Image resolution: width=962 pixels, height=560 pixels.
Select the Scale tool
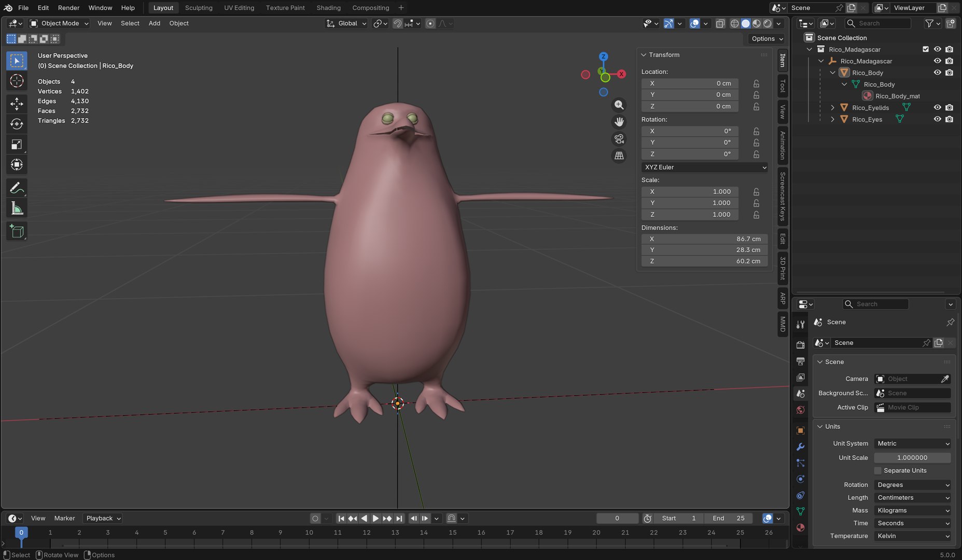tap(17, 145)
